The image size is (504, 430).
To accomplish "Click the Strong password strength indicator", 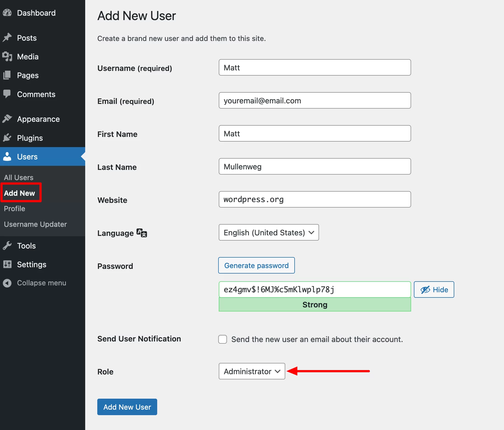I will click(315, 305).
